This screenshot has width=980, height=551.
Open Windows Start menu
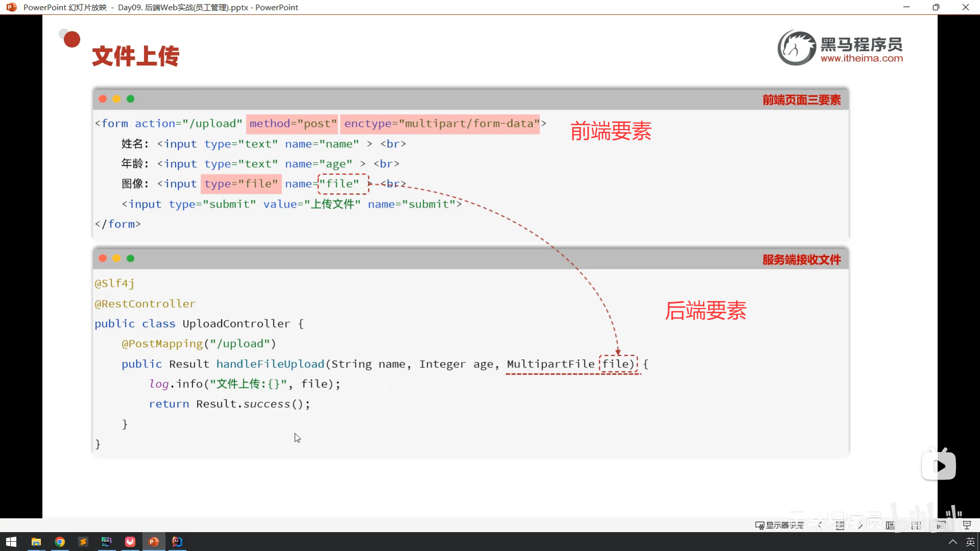tap(11, 542)
